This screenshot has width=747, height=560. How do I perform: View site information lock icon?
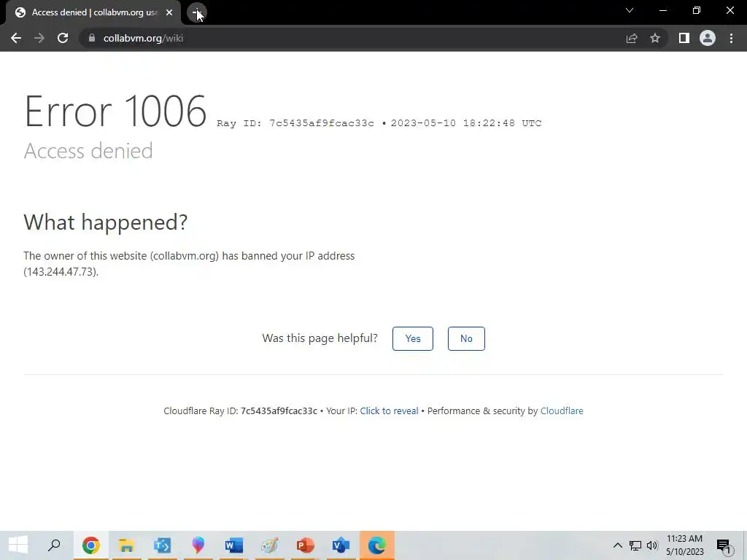point(92,38)
